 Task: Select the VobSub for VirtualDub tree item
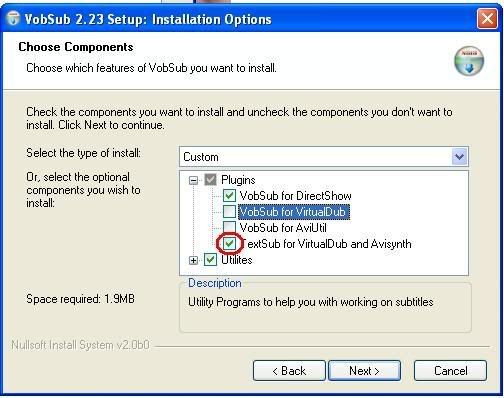[294, 212]
